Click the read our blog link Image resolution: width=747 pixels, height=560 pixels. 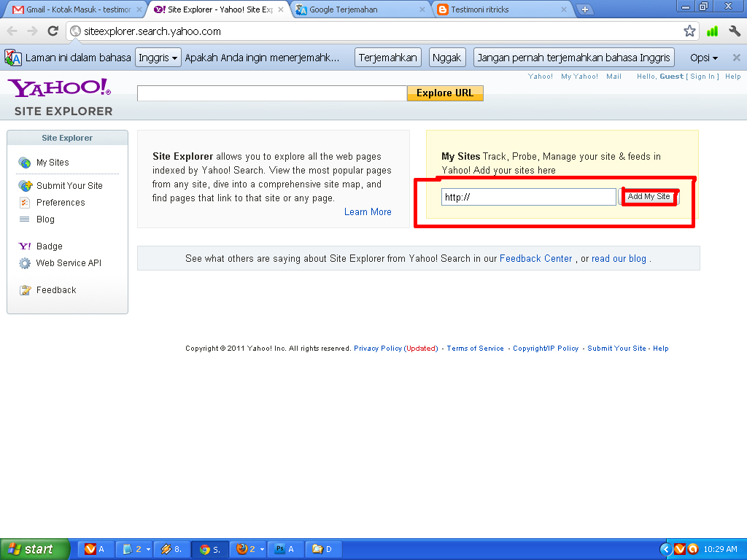click(x=619, y=259)
